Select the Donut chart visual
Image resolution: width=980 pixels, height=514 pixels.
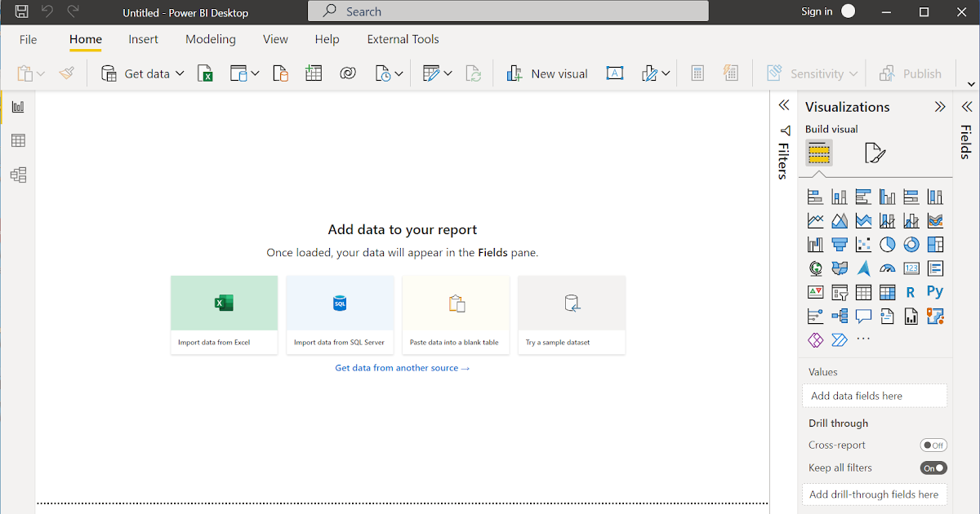click(x=911, y=245)
